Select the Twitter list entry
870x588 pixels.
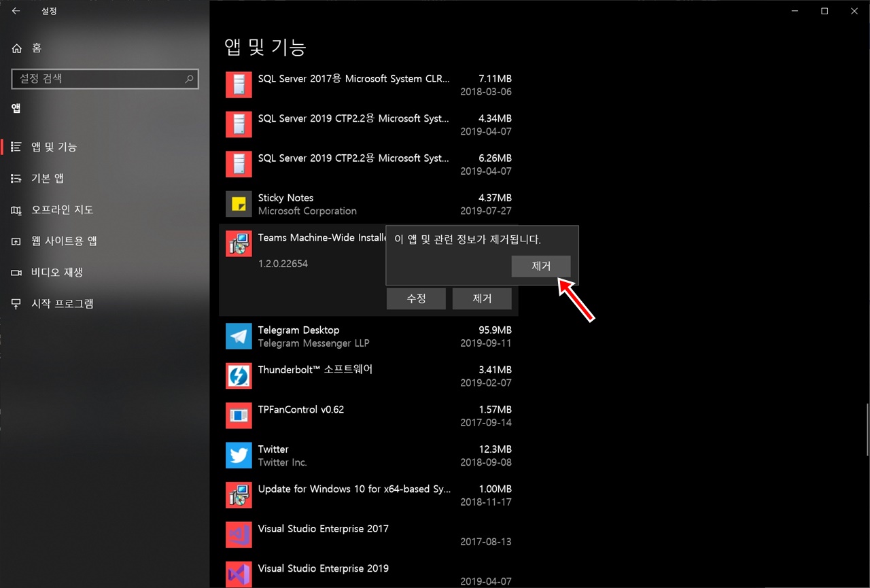368,455
